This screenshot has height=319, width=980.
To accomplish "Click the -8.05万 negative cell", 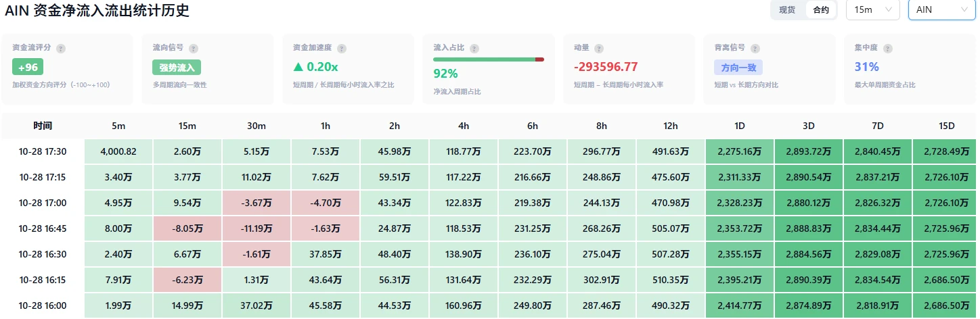I will (187, 228).
